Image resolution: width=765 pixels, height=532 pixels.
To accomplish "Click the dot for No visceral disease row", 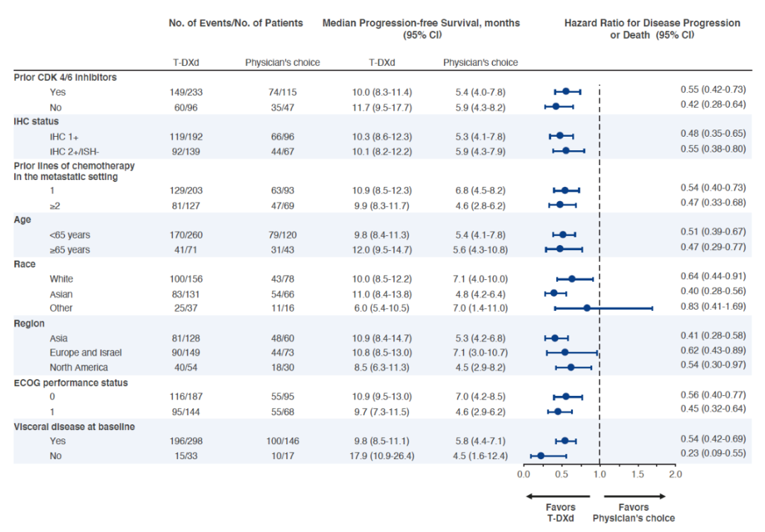I will point(541,456).
